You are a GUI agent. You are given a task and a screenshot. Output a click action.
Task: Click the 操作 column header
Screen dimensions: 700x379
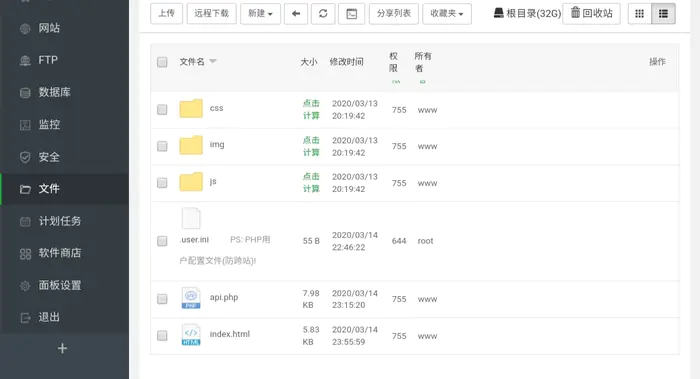(x=657, y=62)
